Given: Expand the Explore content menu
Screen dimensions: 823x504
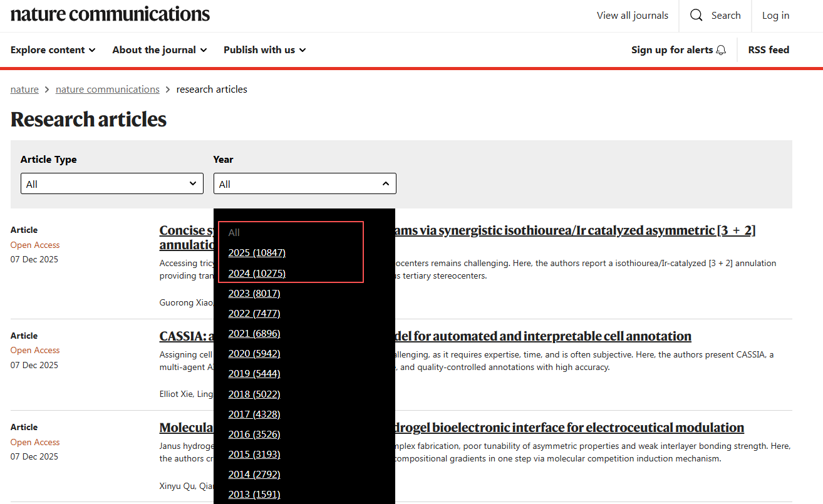Looking at the screenshot, I should (x=53, y=50).
